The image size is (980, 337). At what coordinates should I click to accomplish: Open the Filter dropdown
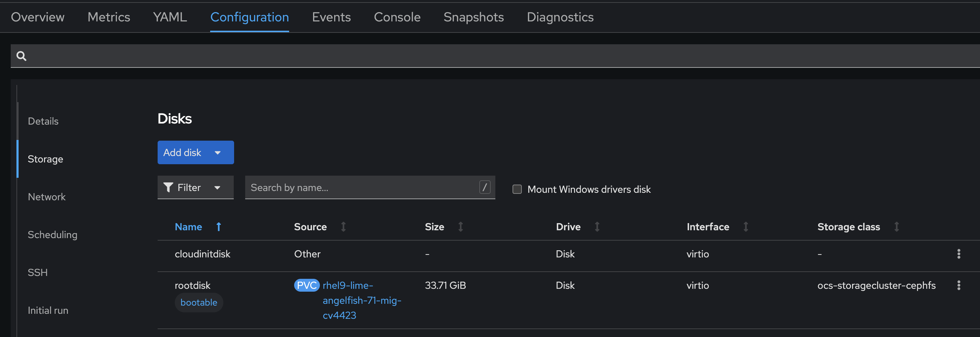[x=195, y=187]
